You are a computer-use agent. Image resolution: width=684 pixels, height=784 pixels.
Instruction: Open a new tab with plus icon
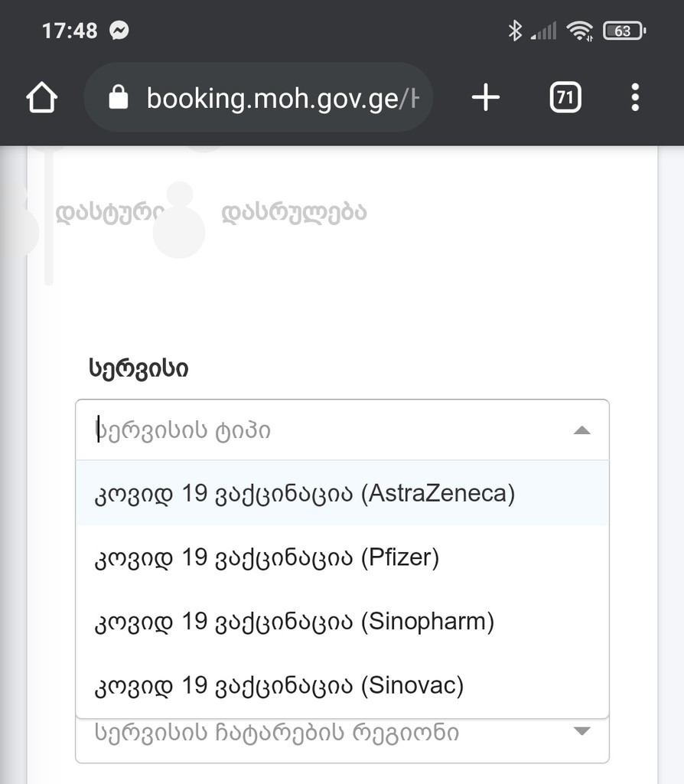(485, 98)
